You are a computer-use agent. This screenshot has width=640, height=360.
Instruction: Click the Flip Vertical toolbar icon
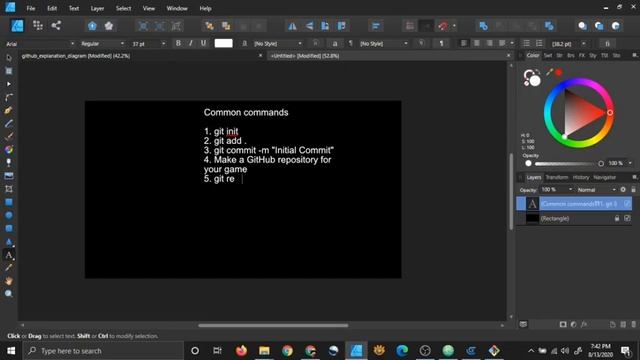coord(309,26)
